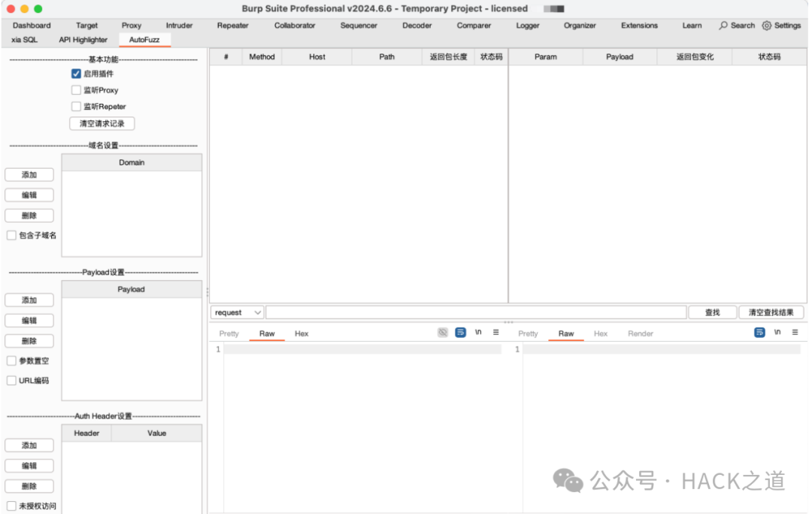
Task: Click 编辑 in the Auth Header section
Action: [x=29, y=465]
